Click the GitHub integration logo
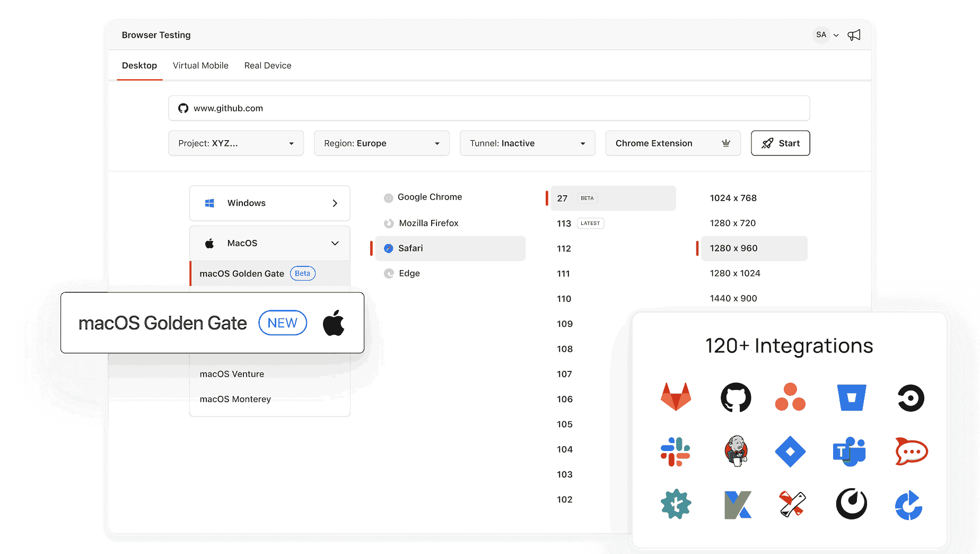The width and height of the screenshot is (980, 554). pyautogui.click(x=736, y=397)
